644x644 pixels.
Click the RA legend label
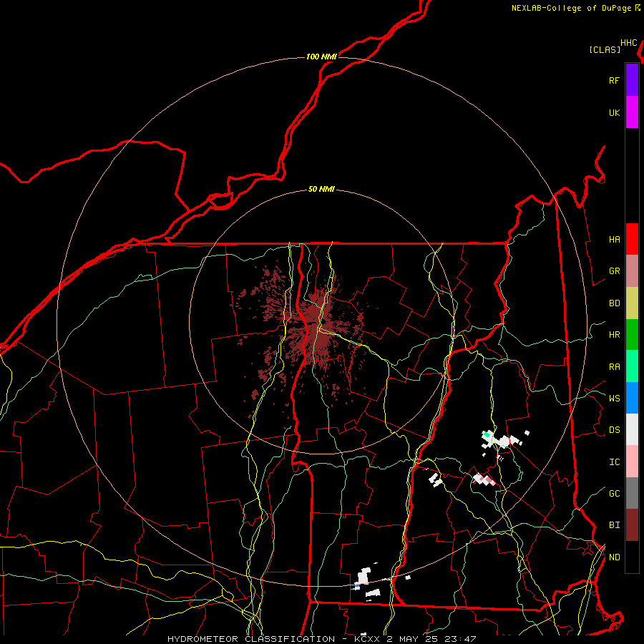point(614,367)
